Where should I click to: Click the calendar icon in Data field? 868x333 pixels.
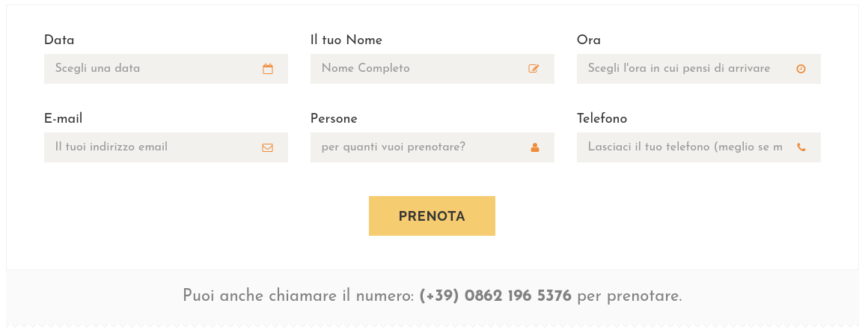click(x=268, y=69)
